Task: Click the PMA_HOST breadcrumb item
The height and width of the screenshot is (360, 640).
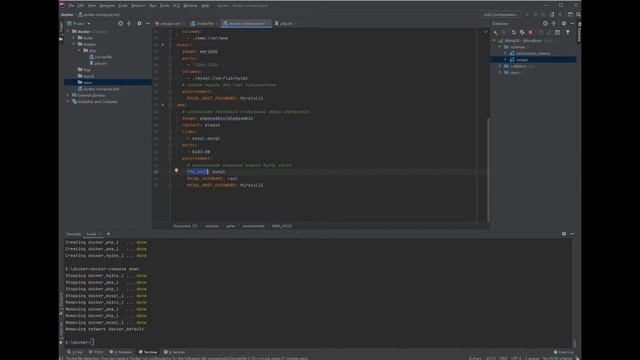Action: [282, 226]
